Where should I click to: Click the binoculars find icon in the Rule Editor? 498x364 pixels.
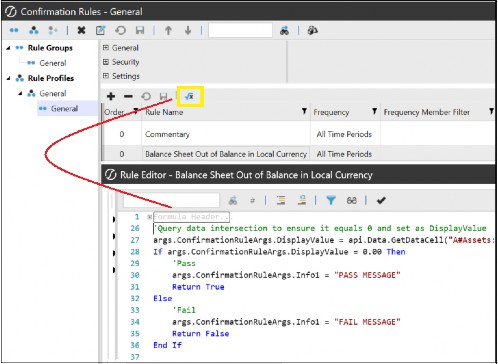coord(233,200)
